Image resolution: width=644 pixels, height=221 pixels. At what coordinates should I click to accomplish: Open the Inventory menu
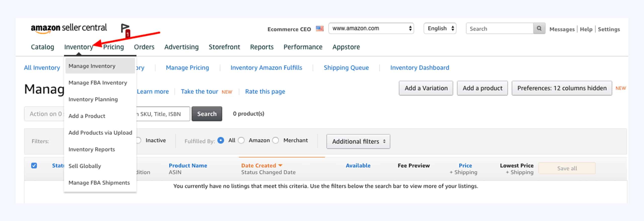coord(79,47)
